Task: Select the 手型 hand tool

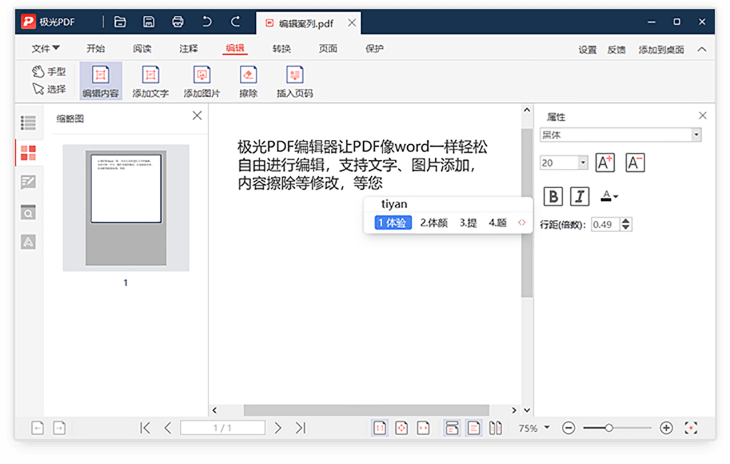Action: pyautogui.click(x=49, y=72)
